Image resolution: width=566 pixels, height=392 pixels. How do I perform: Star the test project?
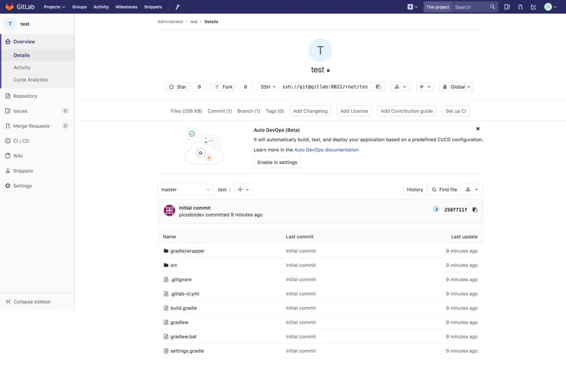point(177,87)
